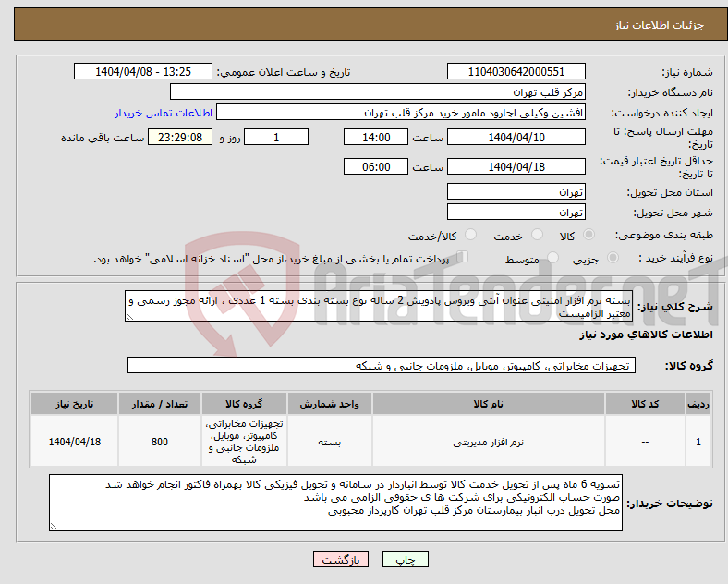
Task: Select the کالا/خدمت radio button
Action: (471, 235)
